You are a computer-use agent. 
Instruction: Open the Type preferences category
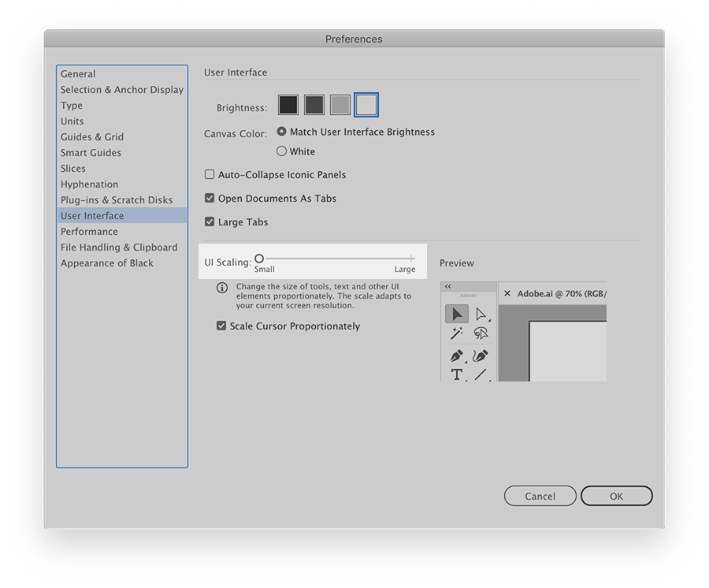click(122, 106)
